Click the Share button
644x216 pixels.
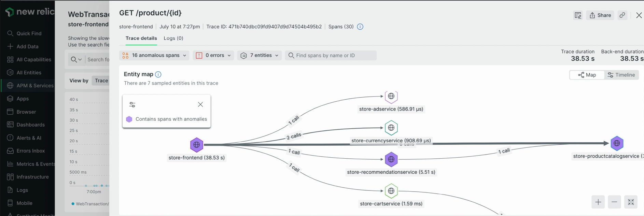[x=600, y=15]
